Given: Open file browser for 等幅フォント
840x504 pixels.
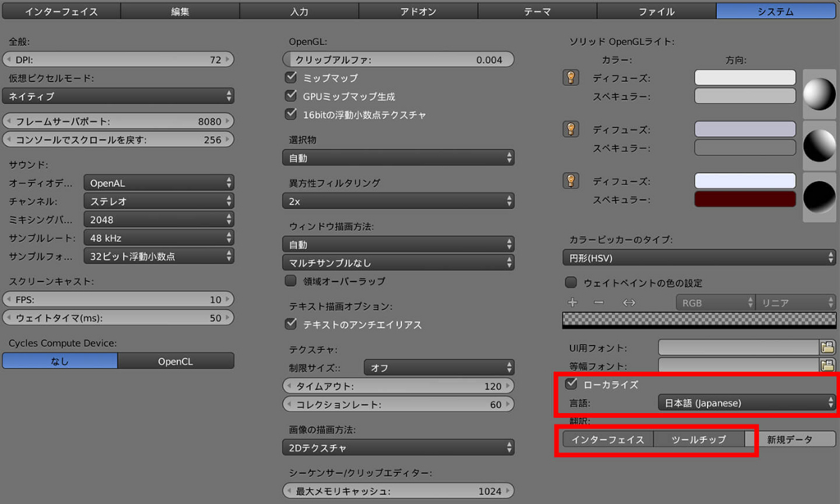Looking at the screenshot, I should (x=827, y=366).
